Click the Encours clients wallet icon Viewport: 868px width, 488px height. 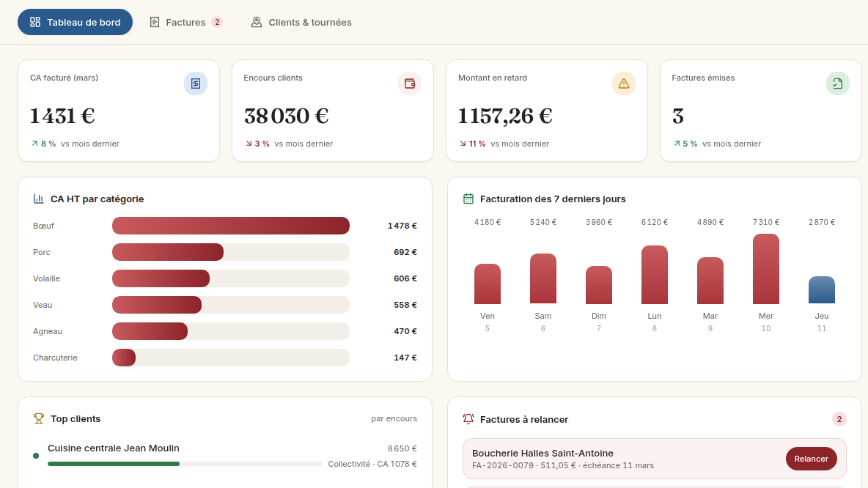coord(410,84)
